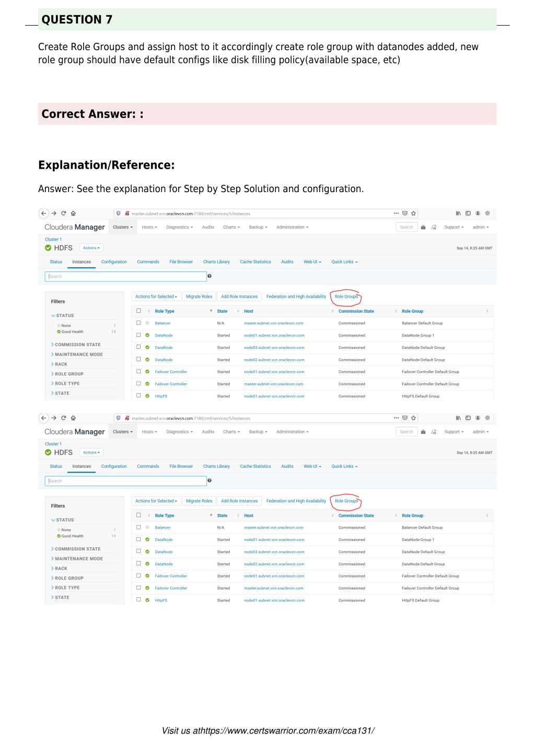Open the Quick Links dropdown in the lower screenshot
535x756 pixels.
coord(344,466)
